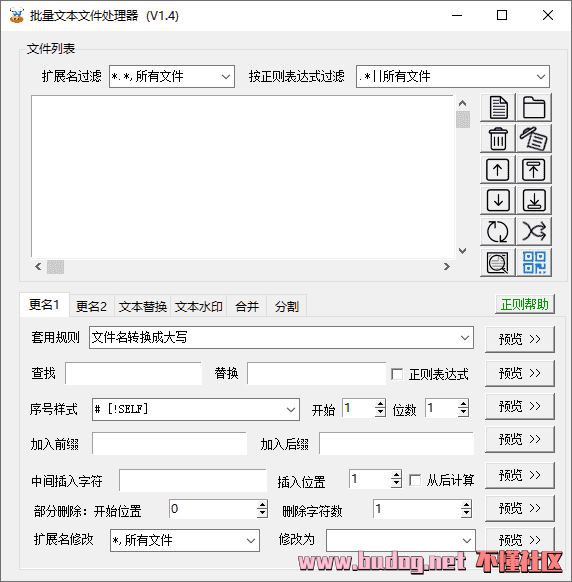Click the app logo in title bar
The height and width of the screenshot is (582, 572).
tap(16, 16)
